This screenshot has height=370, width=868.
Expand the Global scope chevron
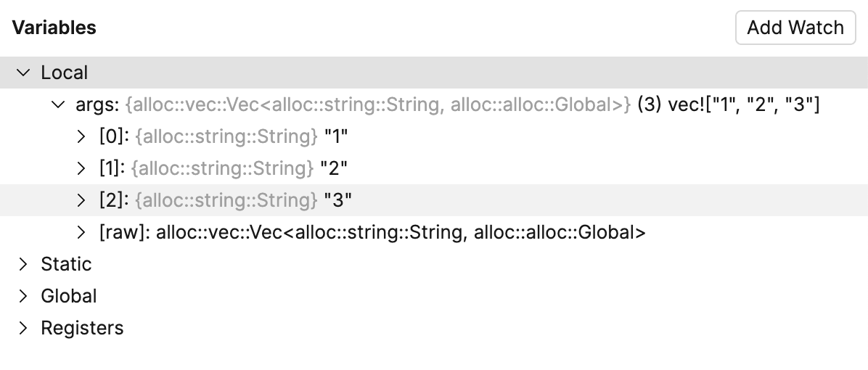(23, 296)
